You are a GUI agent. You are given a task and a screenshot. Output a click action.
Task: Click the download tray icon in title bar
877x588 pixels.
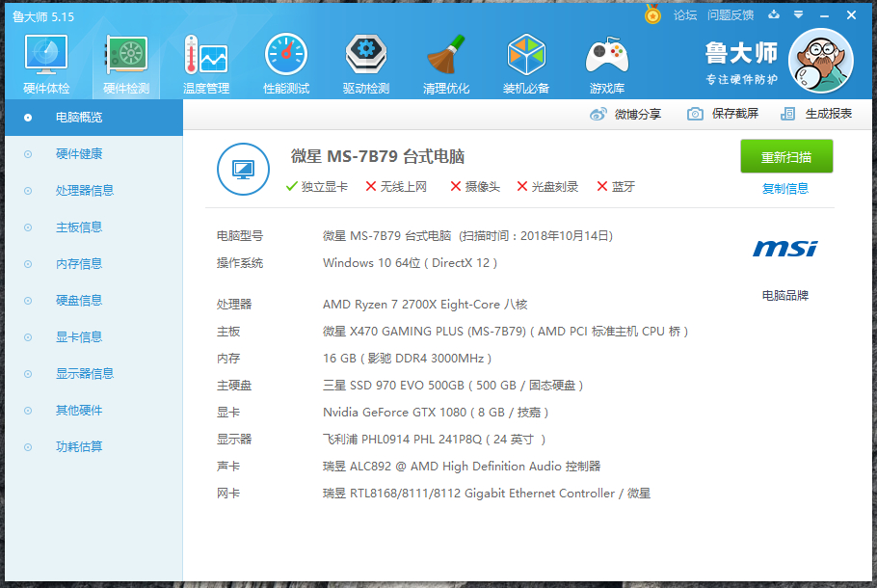[x=774, y=14]
